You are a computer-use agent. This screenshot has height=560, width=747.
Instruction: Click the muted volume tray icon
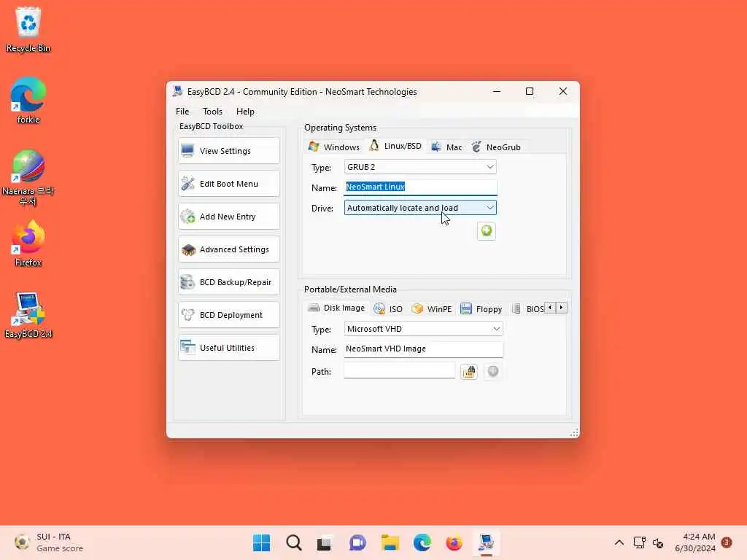coord(658,542)
